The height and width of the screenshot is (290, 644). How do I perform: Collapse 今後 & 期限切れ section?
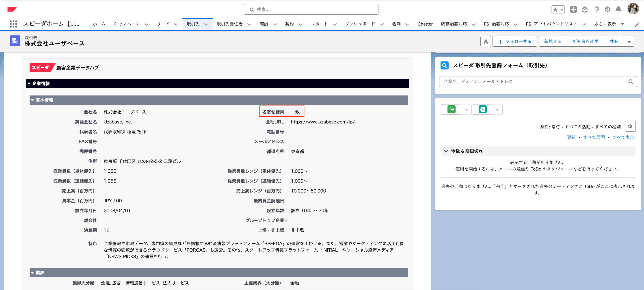pos(446,151)
